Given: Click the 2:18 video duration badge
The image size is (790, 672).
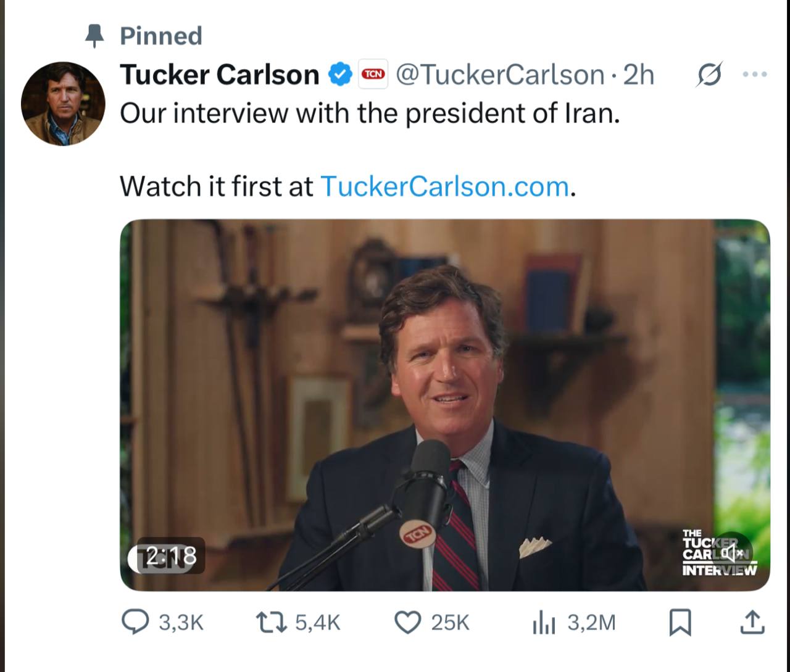Looking at the screenshot, I should click(x=166, y=556).
